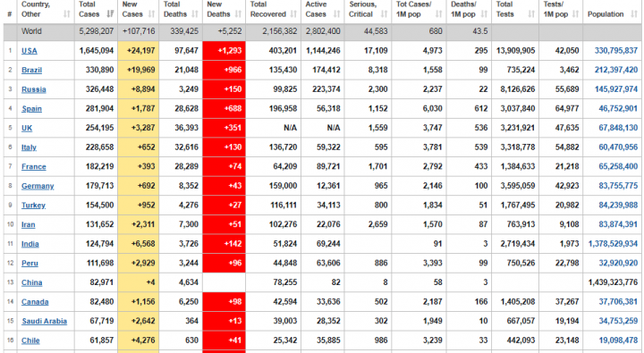Viewport: 644px width, 353px height.
Task: Select Chile new cases cell +4,276
Action: [x=139, y=340]
